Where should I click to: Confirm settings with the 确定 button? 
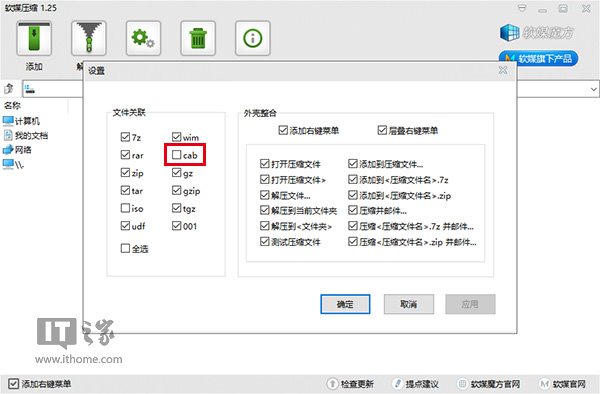pos(345,304)
